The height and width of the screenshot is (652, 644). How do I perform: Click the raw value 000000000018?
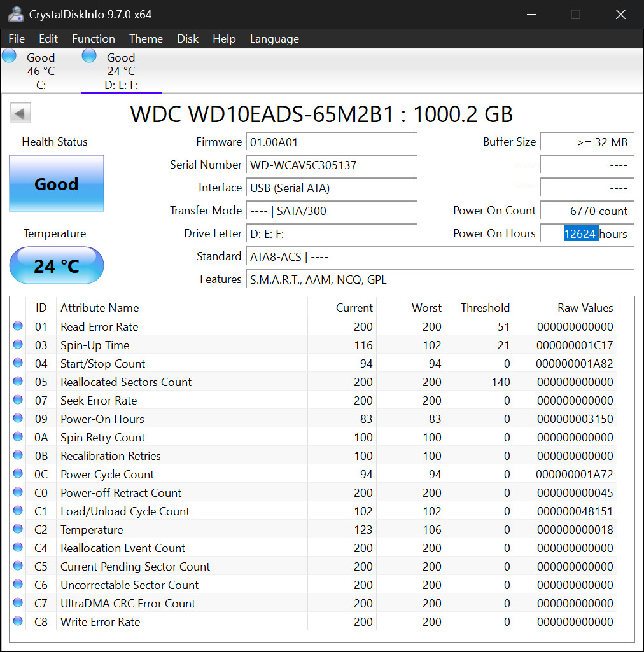pyautogui.click(x=575, y=530)
